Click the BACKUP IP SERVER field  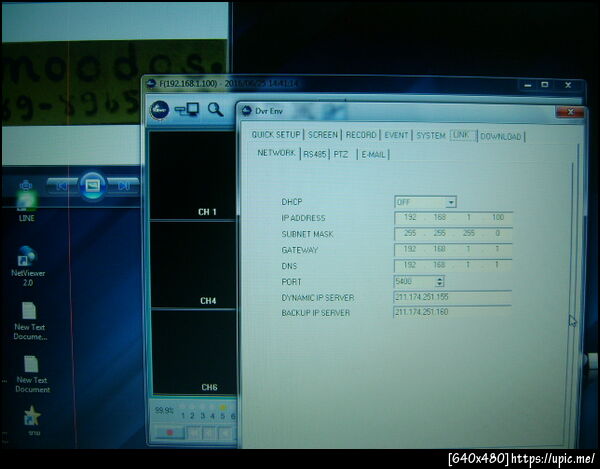452,312
